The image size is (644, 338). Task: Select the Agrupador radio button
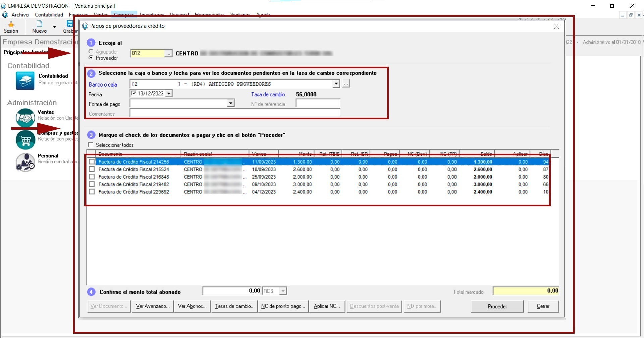pos(91,51)
